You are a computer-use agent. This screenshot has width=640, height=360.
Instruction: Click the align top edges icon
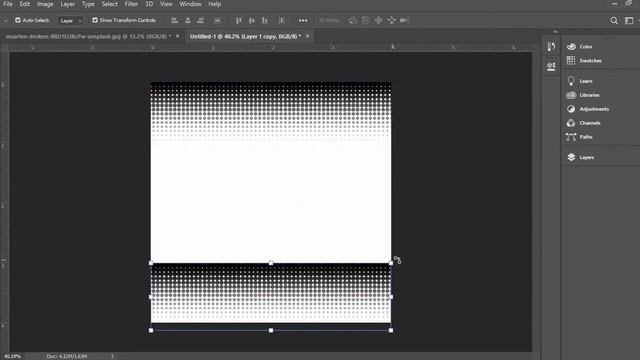tap(239, 20)
